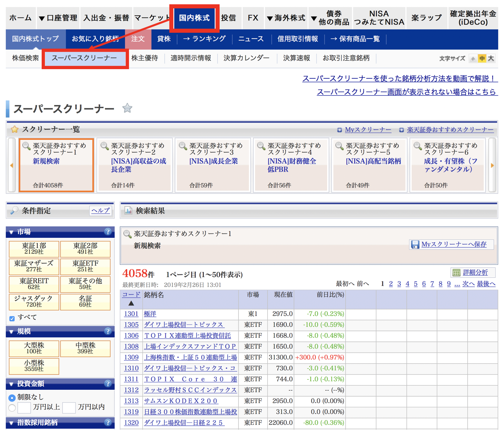Select the [NISA]財務健全 低PBR screener card
The height and width of the screenshot is (438, 504).
click(291, 165)
